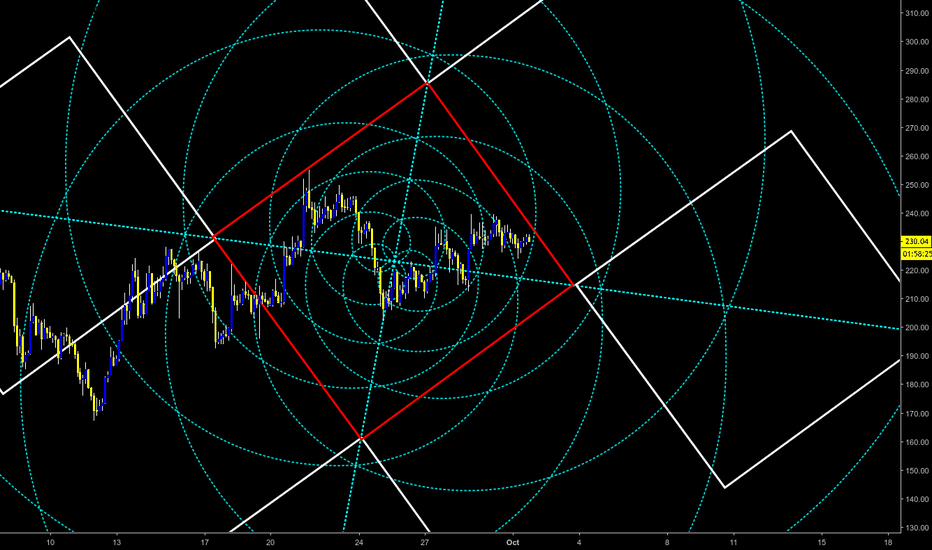The image size is (932, 550).
Task: Click the date label 18 on time axis
Action: coord(888,542)
